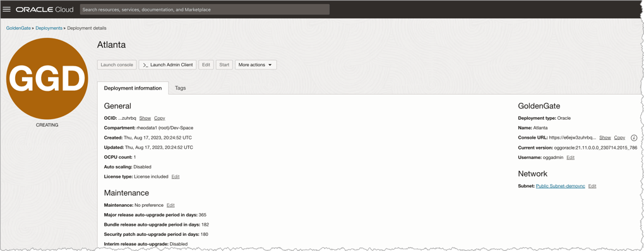Screen dimensions: 644x251
Task: Click the Launch console button
Action: tap(117, 65)
